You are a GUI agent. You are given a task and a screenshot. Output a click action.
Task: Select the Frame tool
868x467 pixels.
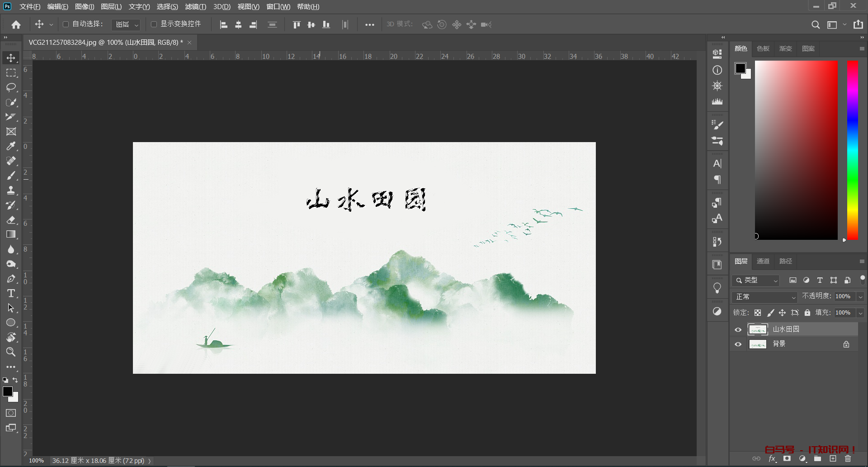pyautogui.click(x=11, y=132)
